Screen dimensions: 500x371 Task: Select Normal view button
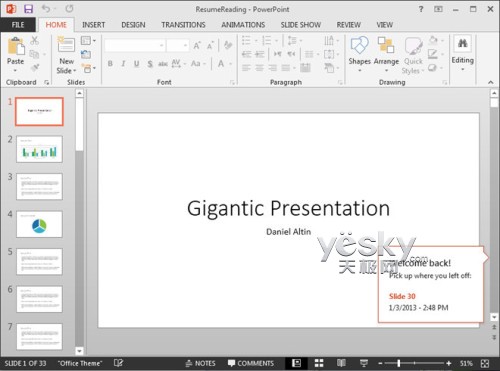(x=296, y=363)
